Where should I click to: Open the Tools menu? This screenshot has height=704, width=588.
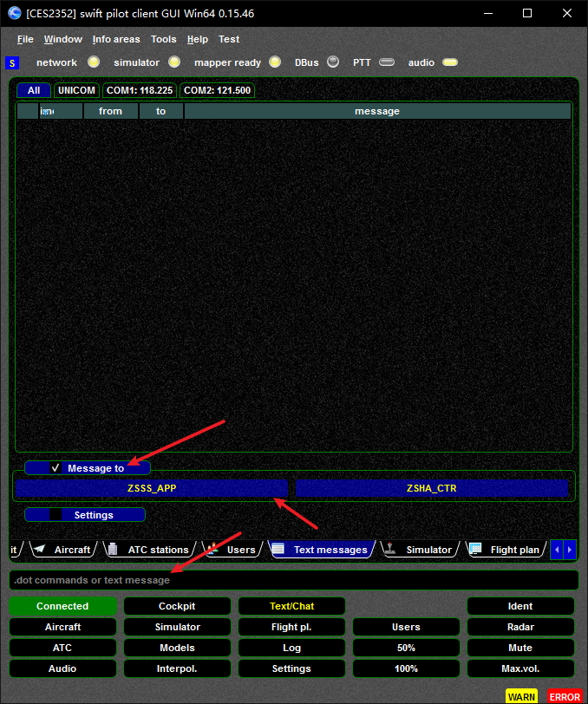[x=163, y=39]
